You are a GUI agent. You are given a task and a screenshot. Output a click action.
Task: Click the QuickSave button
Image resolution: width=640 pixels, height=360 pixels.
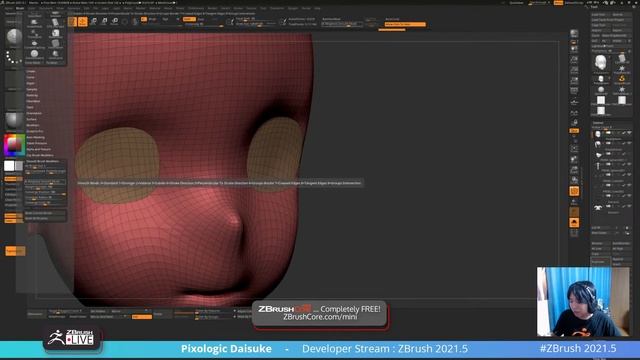pyautogui.click(x=516, y=3)
